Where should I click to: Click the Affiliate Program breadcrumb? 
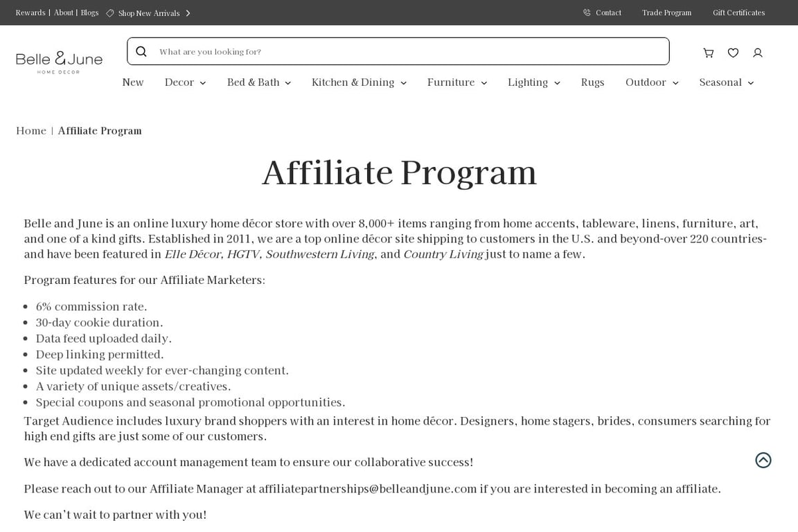tap(100, 131)
